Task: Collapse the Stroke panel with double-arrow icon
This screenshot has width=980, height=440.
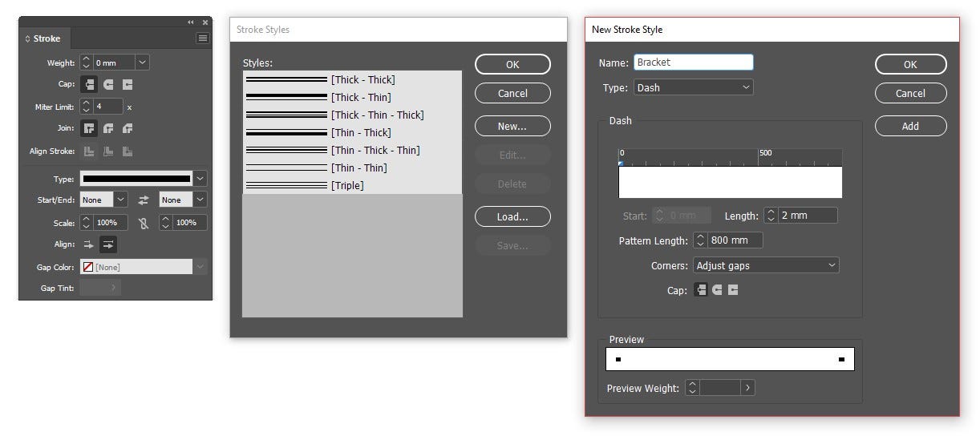Action: (191, 22)
